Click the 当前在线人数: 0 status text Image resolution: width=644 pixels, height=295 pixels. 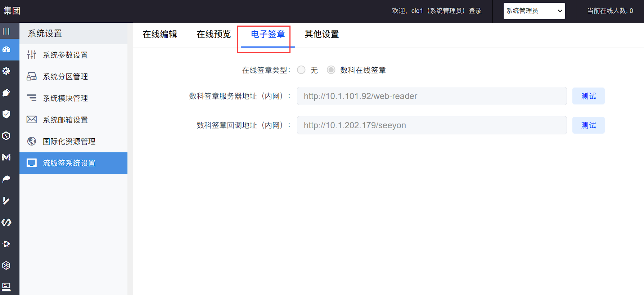[610, 11]
